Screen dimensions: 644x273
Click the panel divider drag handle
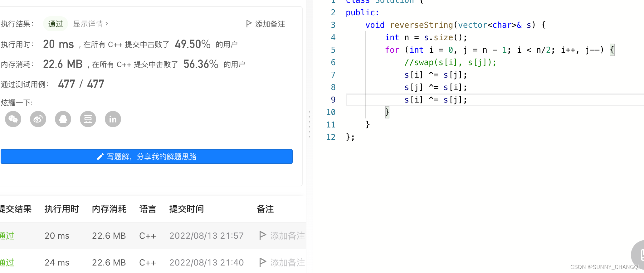tap(310, 124)
